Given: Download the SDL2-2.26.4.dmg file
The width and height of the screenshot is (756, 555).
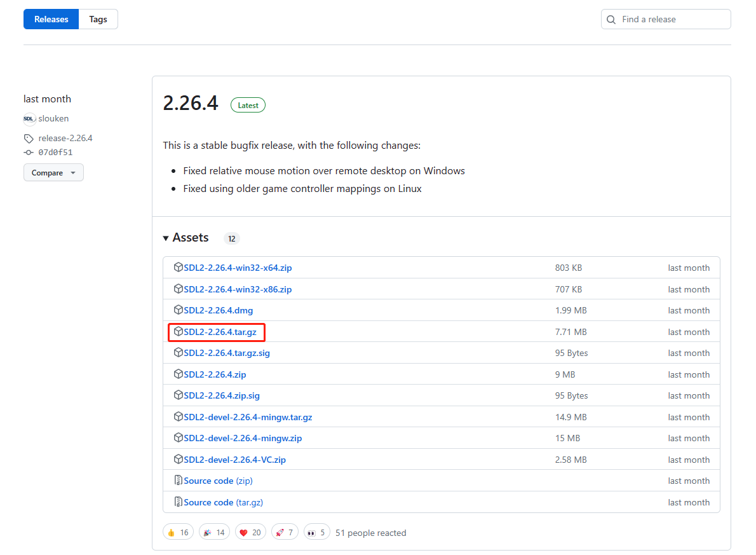Looking at the screenshot, I should point(218,310).
